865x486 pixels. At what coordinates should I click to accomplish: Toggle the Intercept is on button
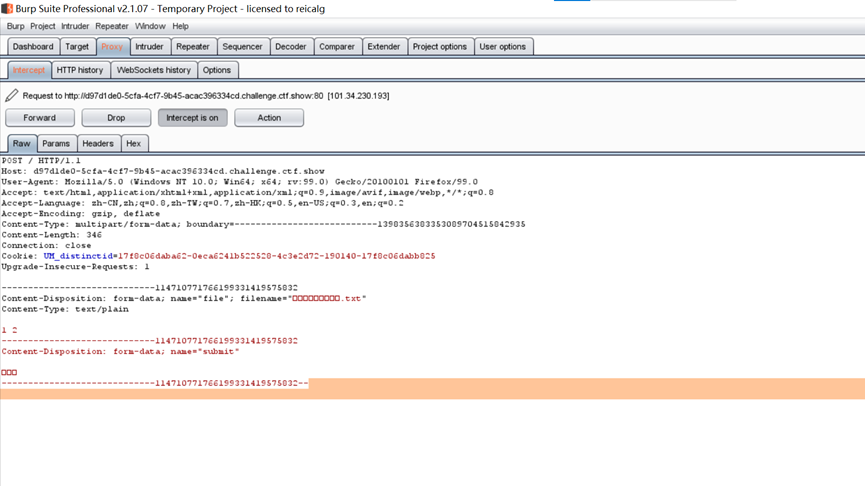pyautogui.click(x=193, y=118)
